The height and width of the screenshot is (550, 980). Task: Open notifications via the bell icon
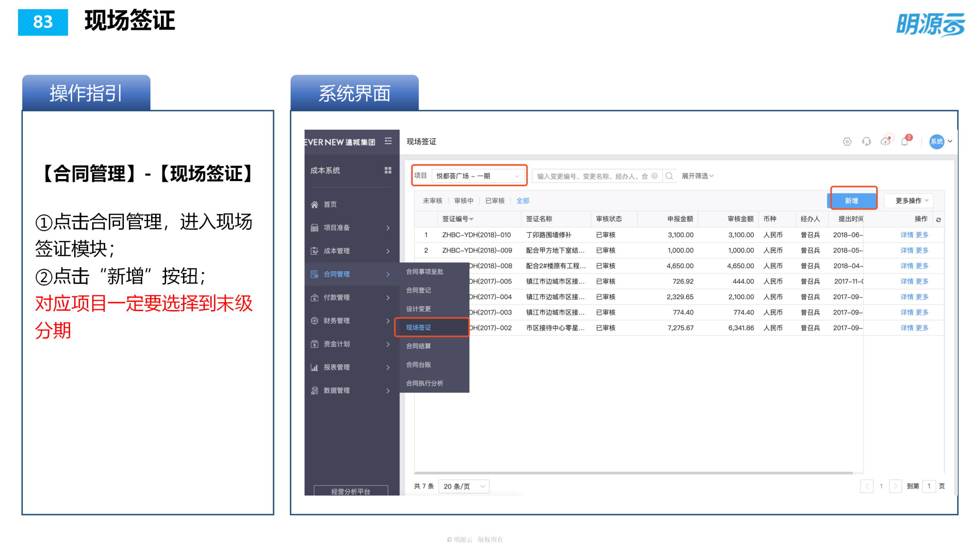905,141
